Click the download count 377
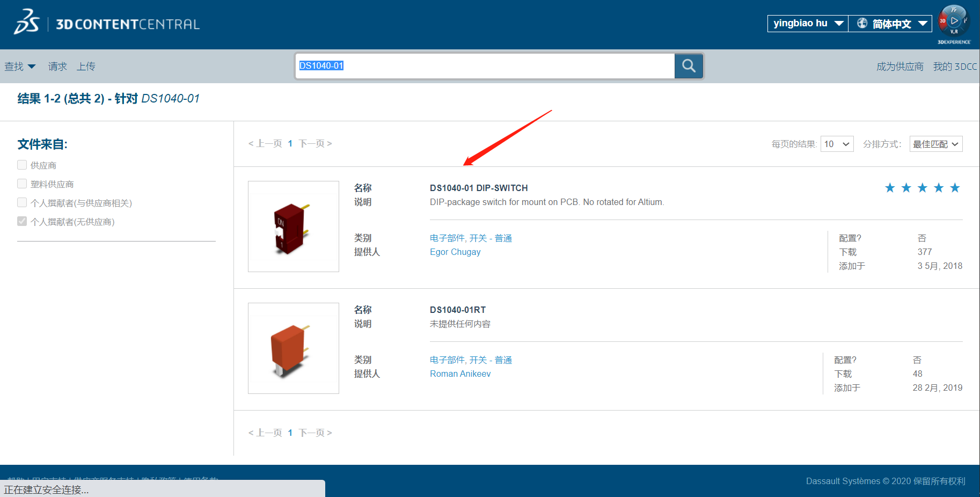Screen dimensions: 980x497 click(x=925, y=252)
